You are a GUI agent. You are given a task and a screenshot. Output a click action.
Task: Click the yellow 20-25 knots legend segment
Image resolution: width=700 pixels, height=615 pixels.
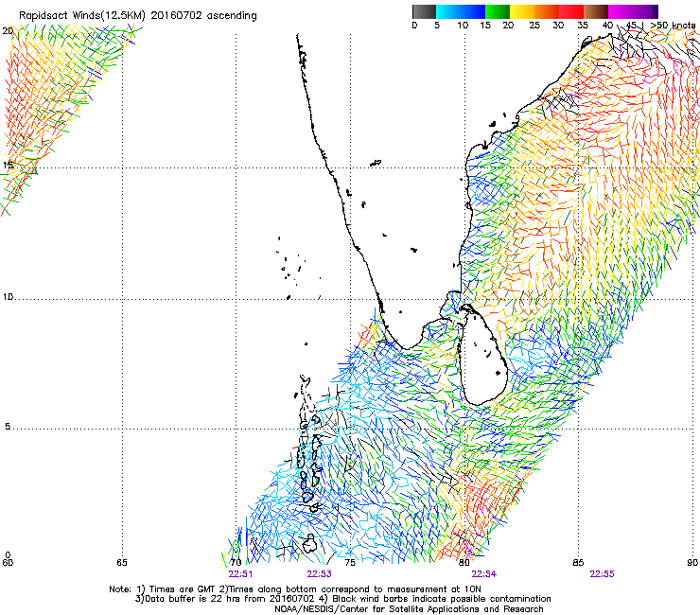[x=522, y=11]
